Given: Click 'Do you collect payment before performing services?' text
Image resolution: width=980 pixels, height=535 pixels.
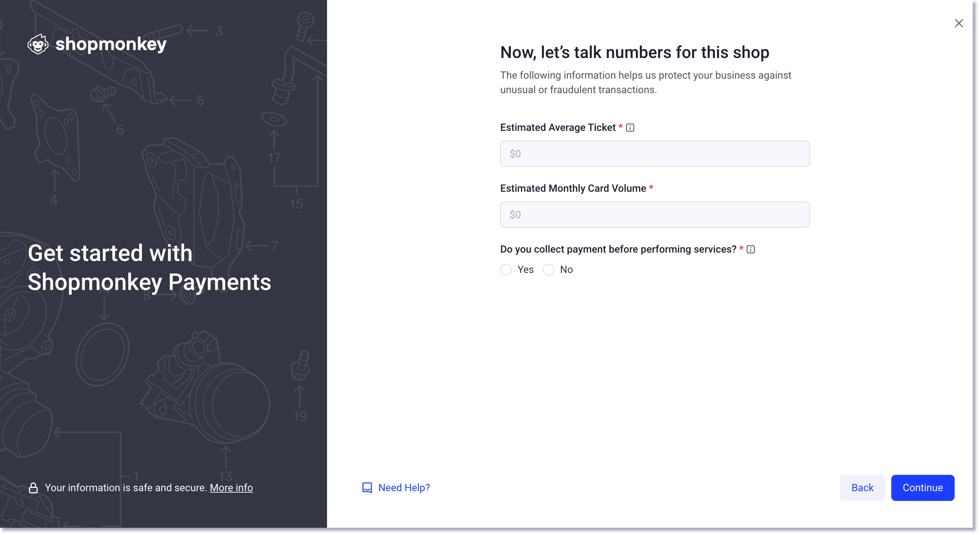Looking at the screenshot, I should [618, 249].
